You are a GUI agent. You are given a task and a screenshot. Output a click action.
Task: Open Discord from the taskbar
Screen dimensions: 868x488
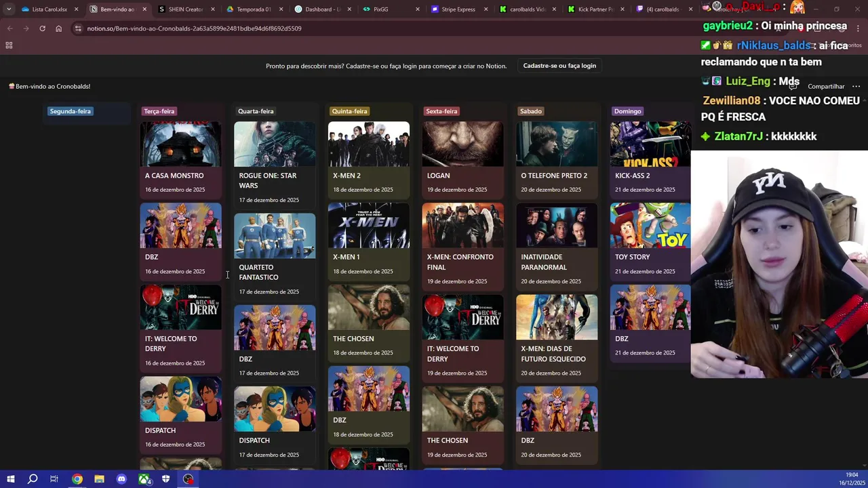click(x=121, y=479)
